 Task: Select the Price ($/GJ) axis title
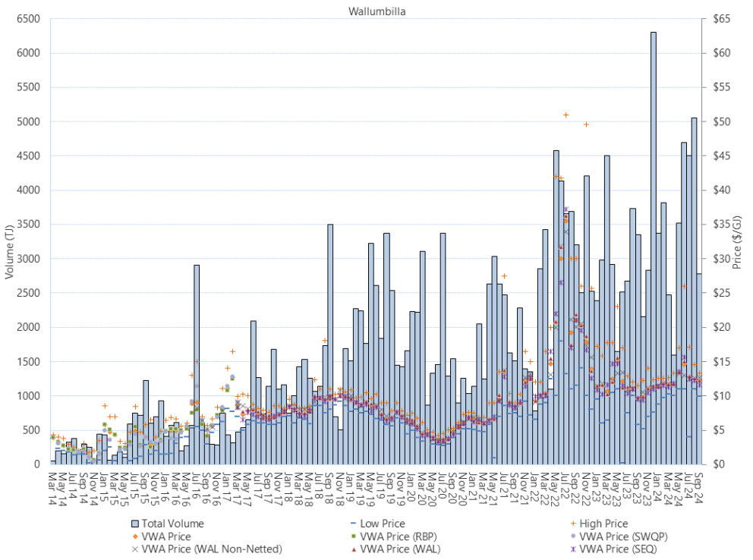coord(737,242)
